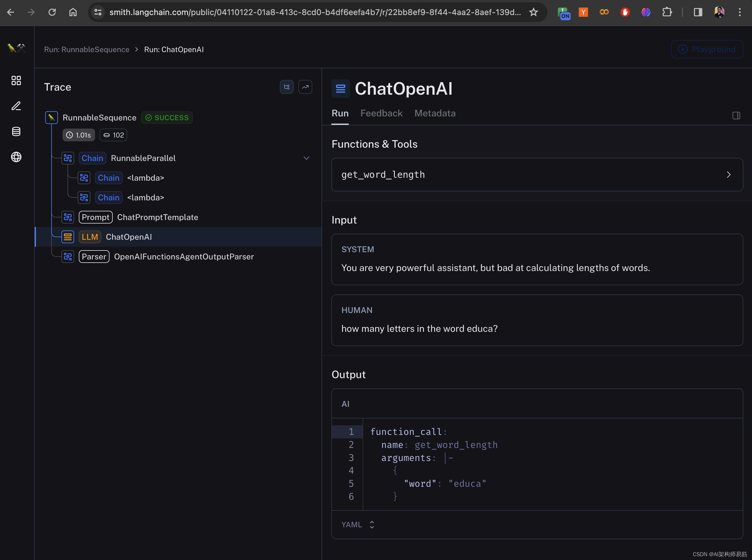This screenshot has width=752, height=560.
Task: Click the 102 tokens badge
Action: [x=113, y=135]
